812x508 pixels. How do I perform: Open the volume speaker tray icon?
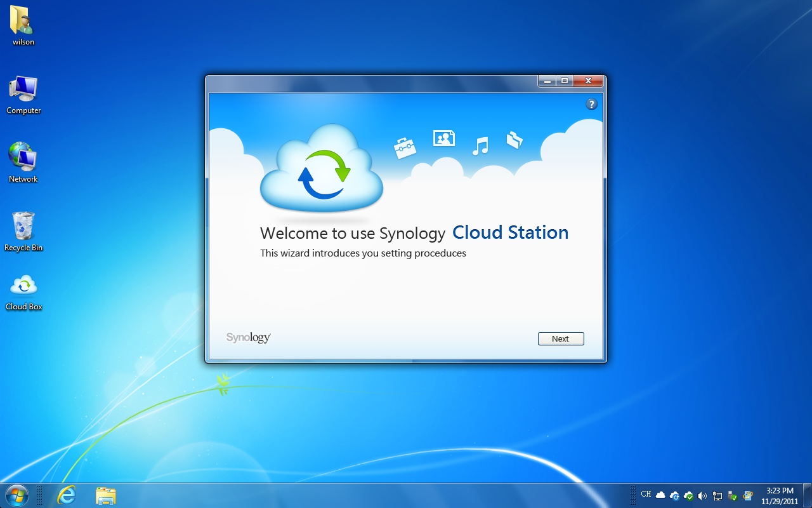[x=702, y=495]
